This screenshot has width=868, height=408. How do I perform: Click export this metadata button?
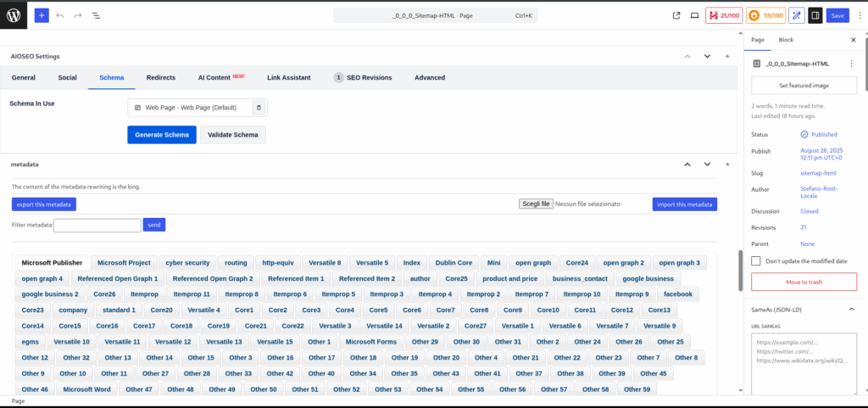coord(44,204)
